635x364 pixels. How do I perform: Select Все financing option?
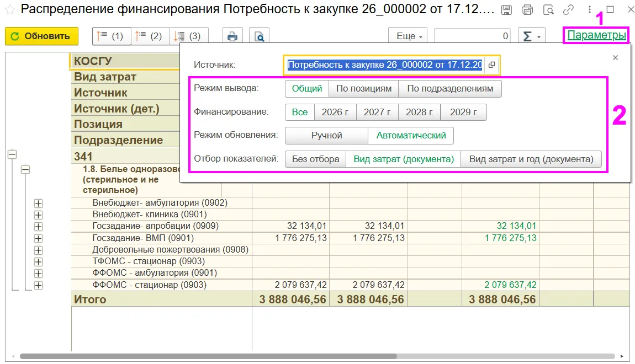(300, 112)
